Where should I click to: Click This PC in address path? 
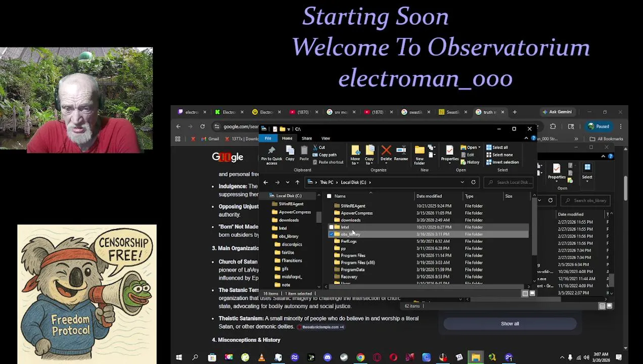tap(327, 183)
